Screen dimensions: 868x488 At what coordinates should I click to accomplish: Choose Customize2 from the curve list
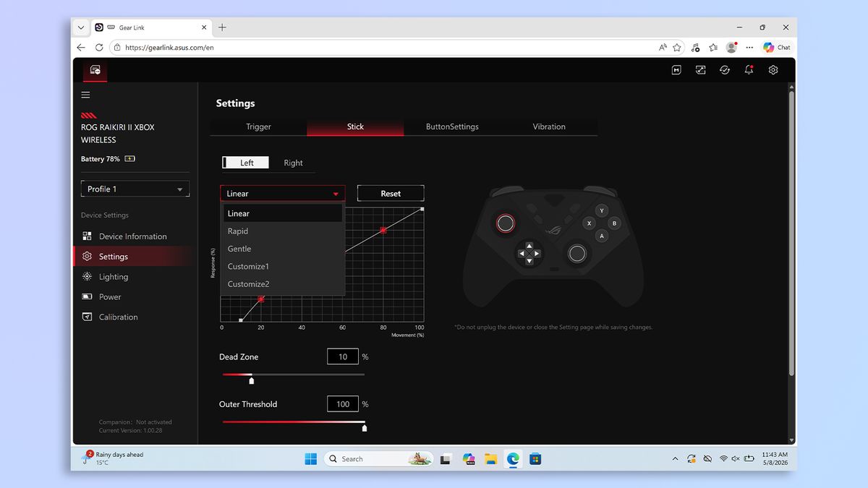click(x=283, y=284)
